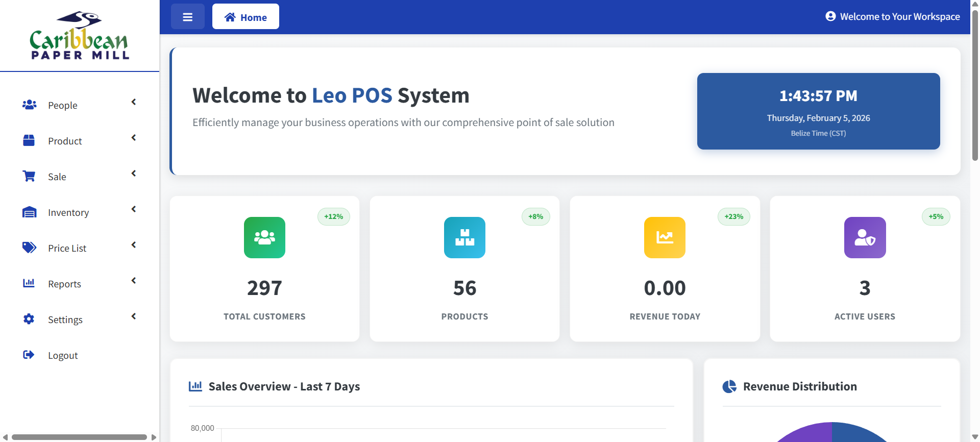Click the house icon on Home button

[230, 17]
